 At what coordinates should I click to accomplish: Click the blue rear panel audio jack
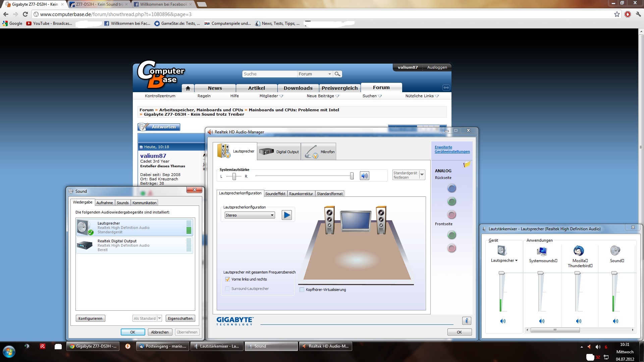[451, 188]
